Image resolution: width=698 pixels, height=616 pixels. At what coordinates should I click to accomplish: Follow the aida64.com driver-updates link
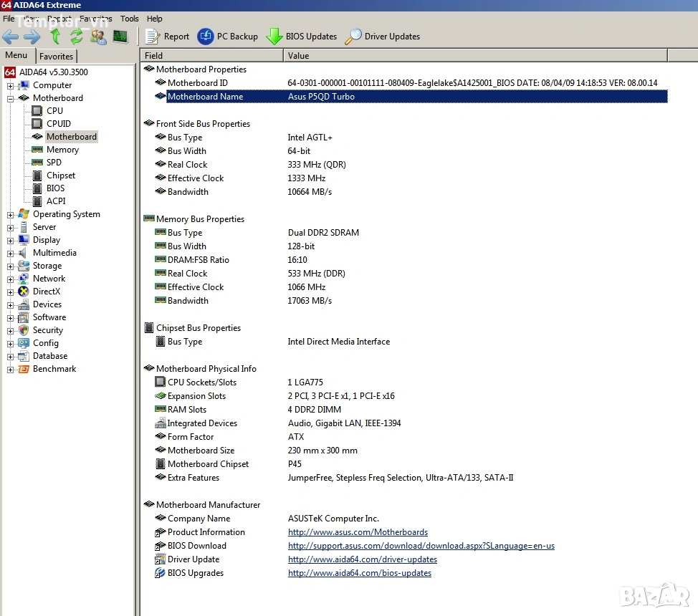362,559
